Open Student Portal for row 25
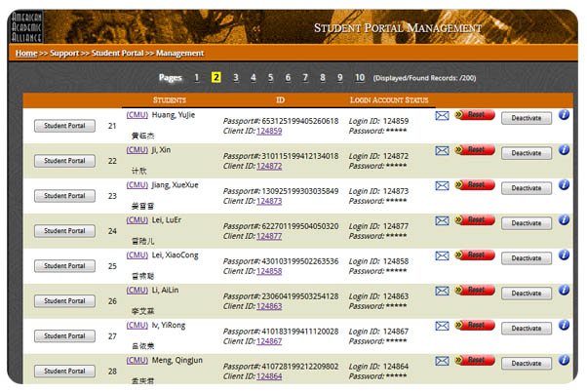Viewport: 587px width, 392px height. [x=64, y=266]
